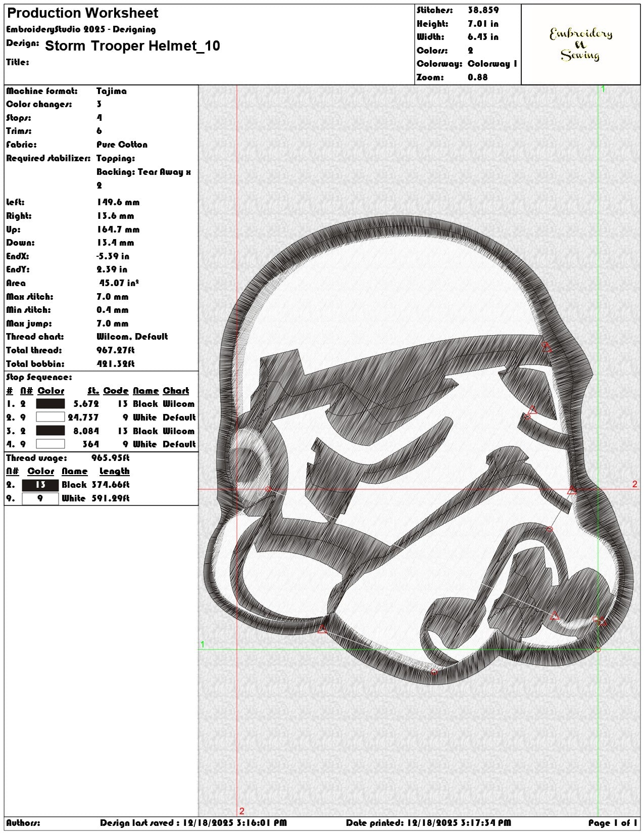Click the Tajima machine format value
The image size is (644, 834).
[112, 91]
